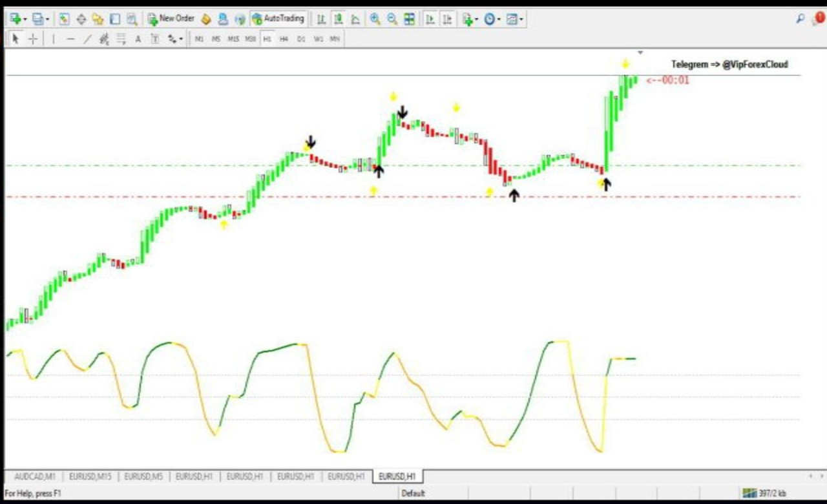Viewport: 827px width, 504px height.
Task: Open the new chart dropdown arrow
Action: 25,19
